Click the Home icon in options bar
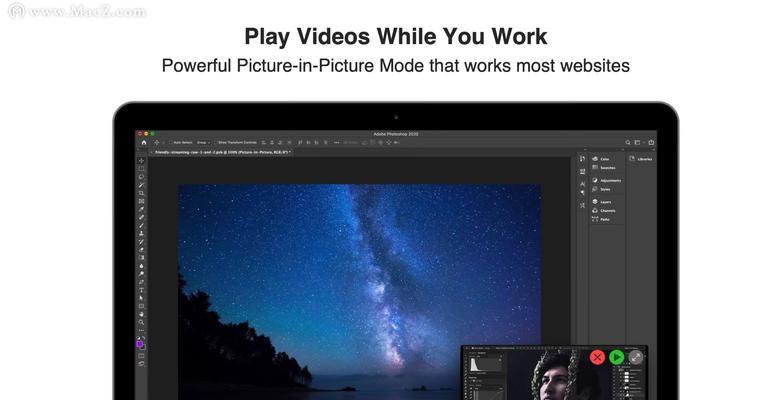Viewport: 784px width, 400px height. [144, 142]
